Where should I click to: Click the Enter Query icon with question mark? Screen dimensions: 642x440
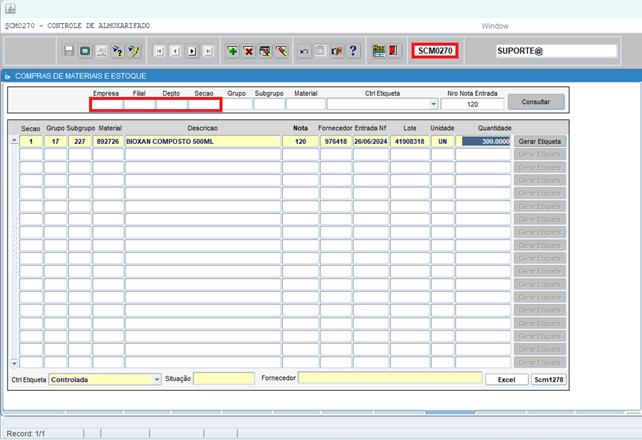(x=118, y=51)
